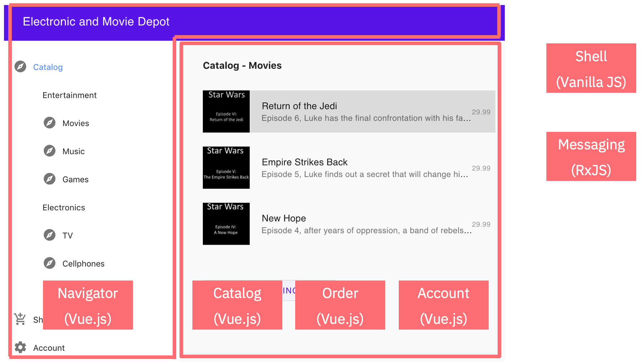Image resolution: width=642 pixels, height=364 pixels.
Task: Click the Episode IV A New Hope thumbnail
Action: (x=226, y=224)
